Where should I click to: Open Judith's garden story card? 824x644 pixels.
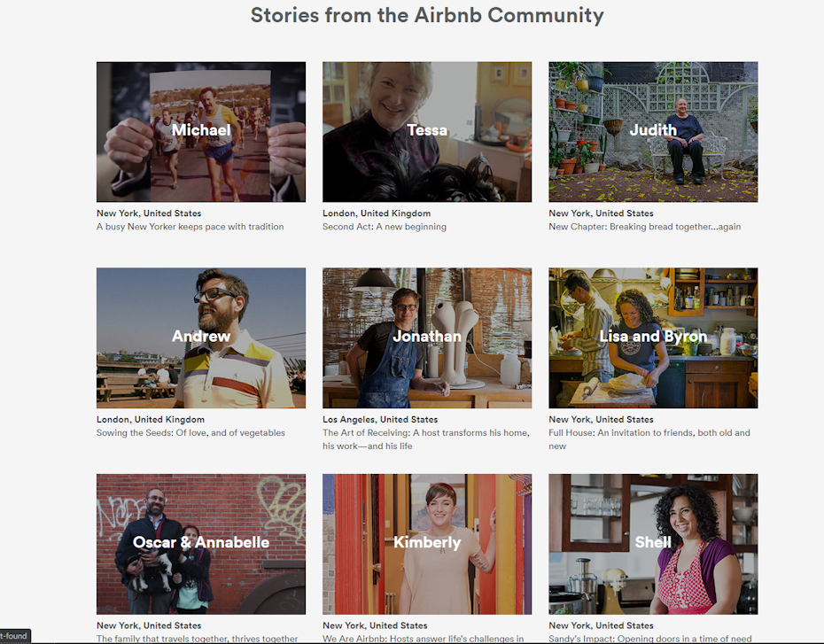(653, 132)
